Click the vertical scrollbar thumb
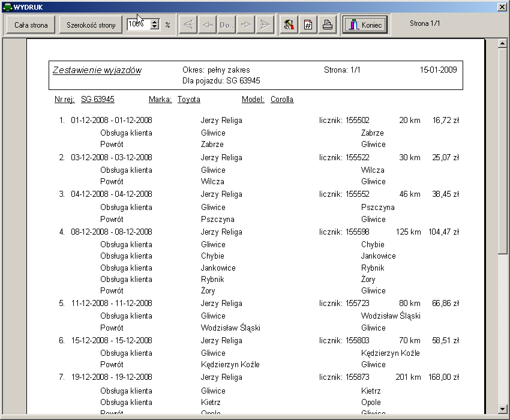This screenshot has width=510, height=420. pos(502,151)
